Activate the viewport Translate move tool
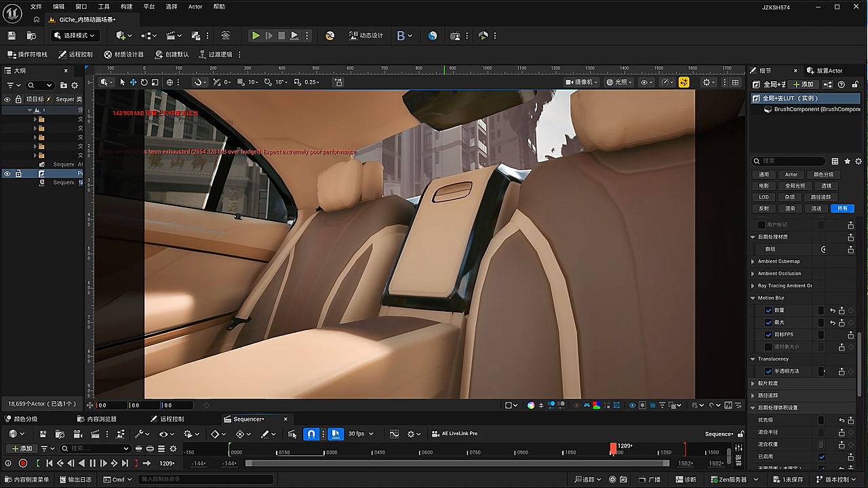868x488 pixels. [134, 82]
